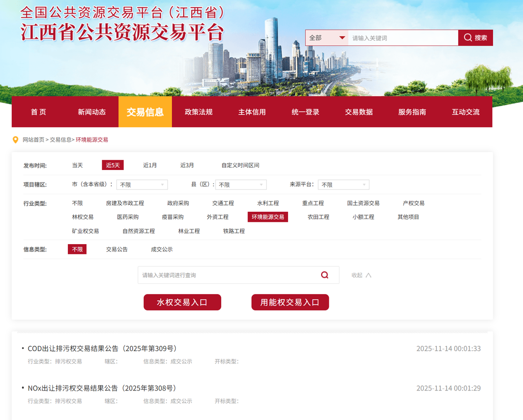Click the 水权交易入口 button
The image size is (523, 420).
pyautogui.click(x=182, y=302)
